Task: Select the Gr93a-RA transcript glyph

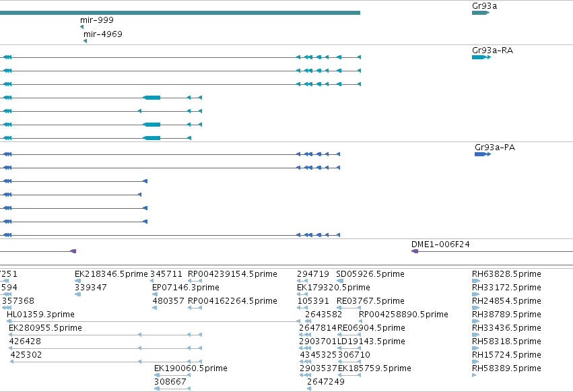Action: coord(481,57)
